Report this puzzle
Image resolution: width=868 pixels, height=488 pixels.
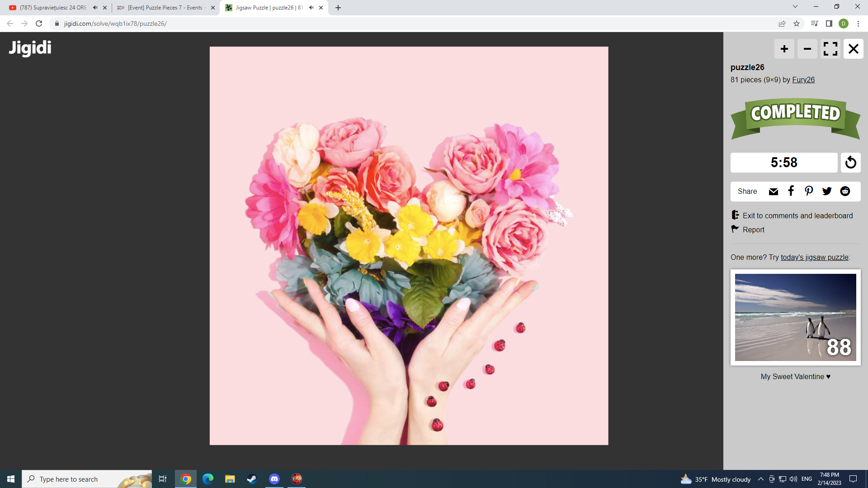point(748,230)
